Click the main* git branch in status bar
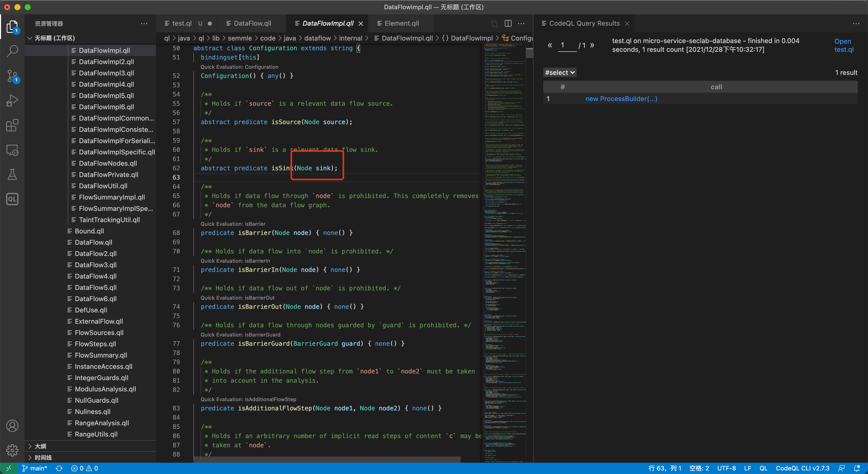The width and height of the screenshot is (868, 474). point(34,468)
